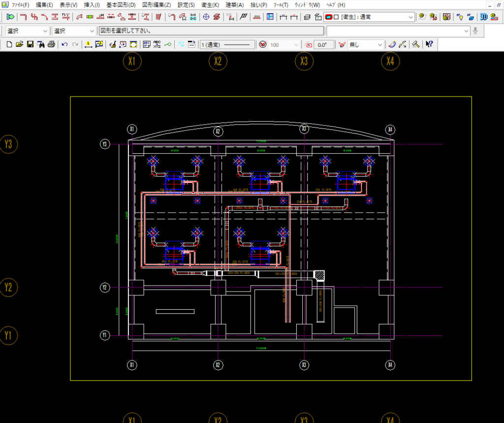
Task: Open search with the binoculars icon
Action: pyautogui.click(x=40, y=45)
